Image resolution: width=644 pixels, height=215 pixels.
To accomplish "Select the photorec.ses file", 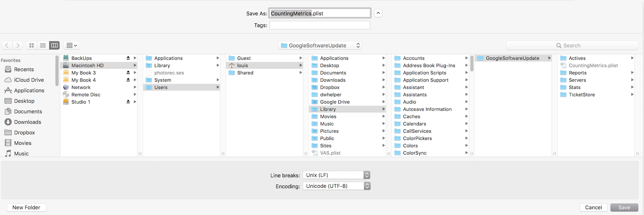I will point(182,72).
